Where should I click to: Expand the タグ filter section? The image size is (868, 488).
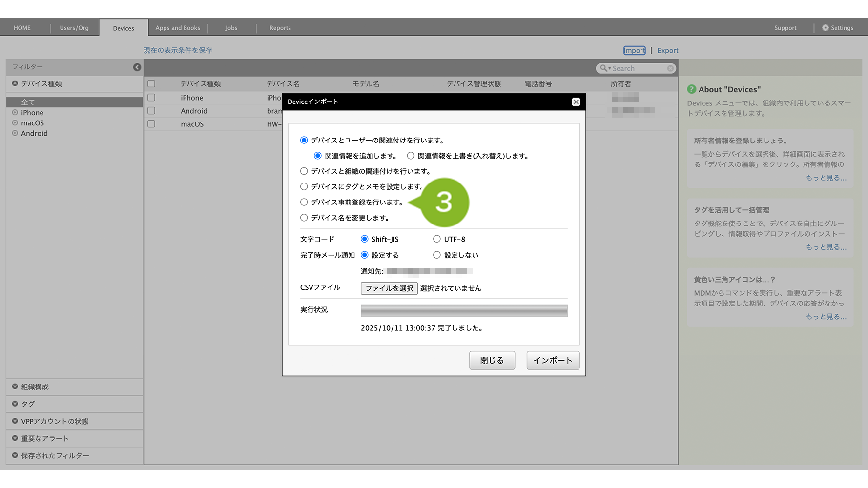pyautogui.click(x=15, y=404)
